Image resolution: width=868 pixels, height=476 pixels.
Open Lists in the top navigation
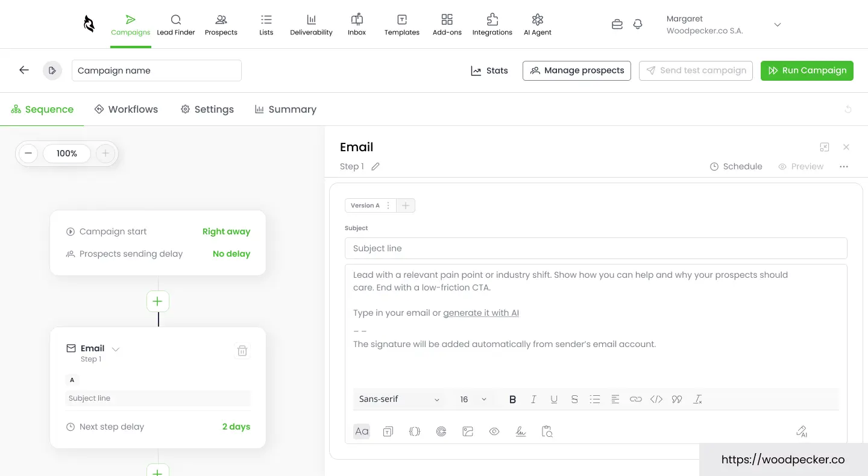[266, 25]
